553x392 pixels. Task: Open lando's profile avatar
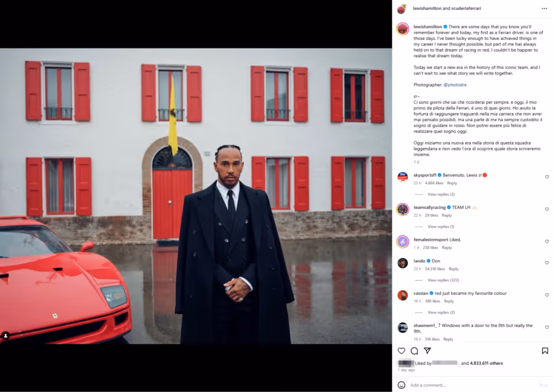point(402,263)
